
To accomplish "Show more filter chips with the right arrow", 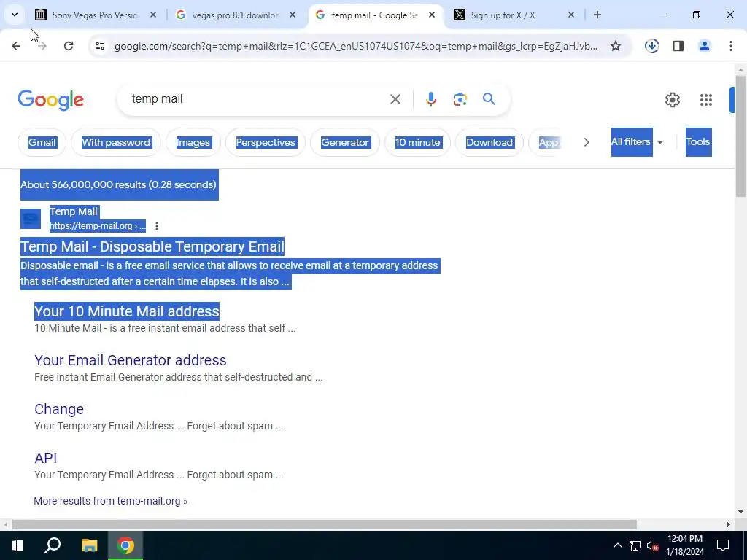I will (x=587, y=142).
